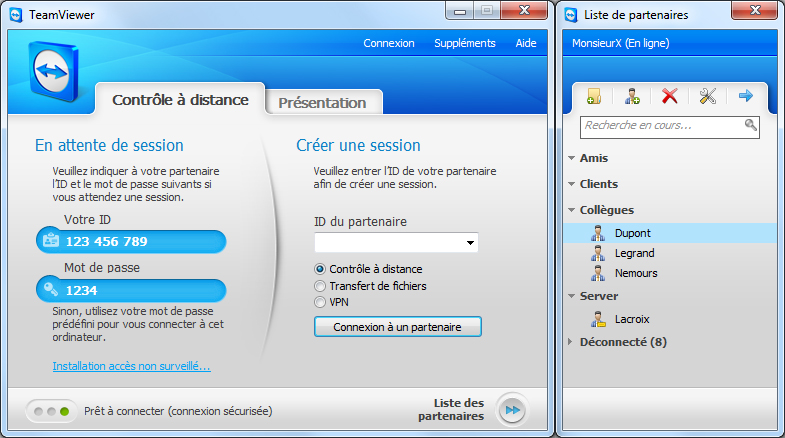Click the magnifier search icon

coord(750,125)
